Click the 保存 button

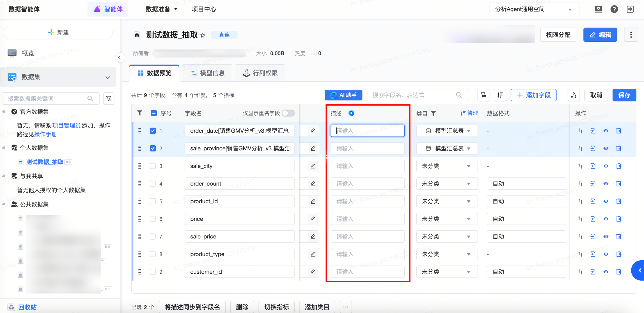624,95
